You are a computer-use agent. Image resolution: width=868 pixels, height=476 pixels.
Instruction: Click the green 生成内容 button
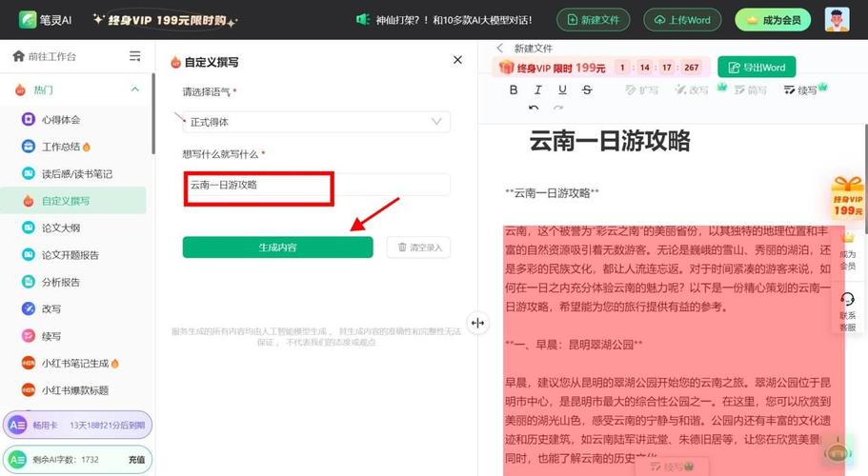(278, 248)
